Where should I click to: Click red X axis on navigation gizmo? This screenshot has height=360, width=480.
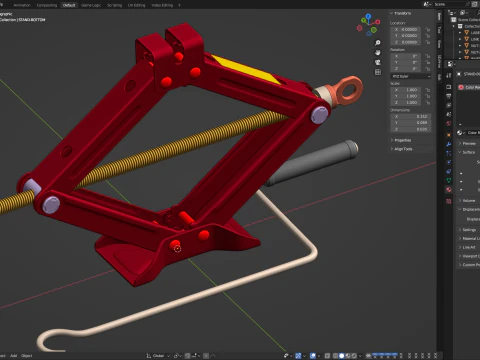(378, 22)
